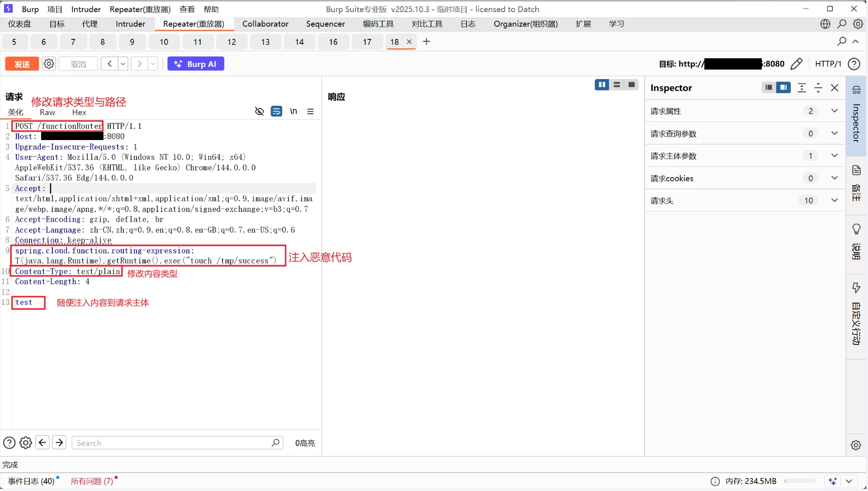Expand 请求头 section in Inspector
This screenshot has width=868, height=491.
(x=744, y=201)
